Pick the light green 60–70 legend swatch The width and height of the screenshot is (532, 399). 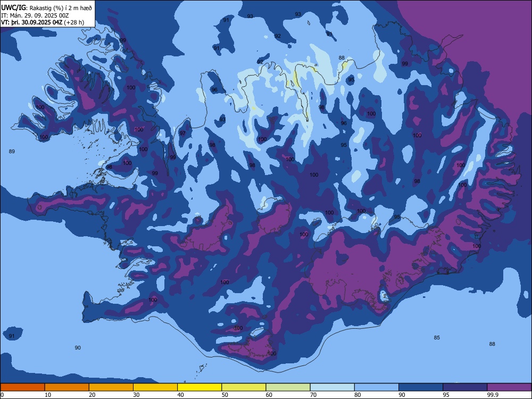point(288,387)
